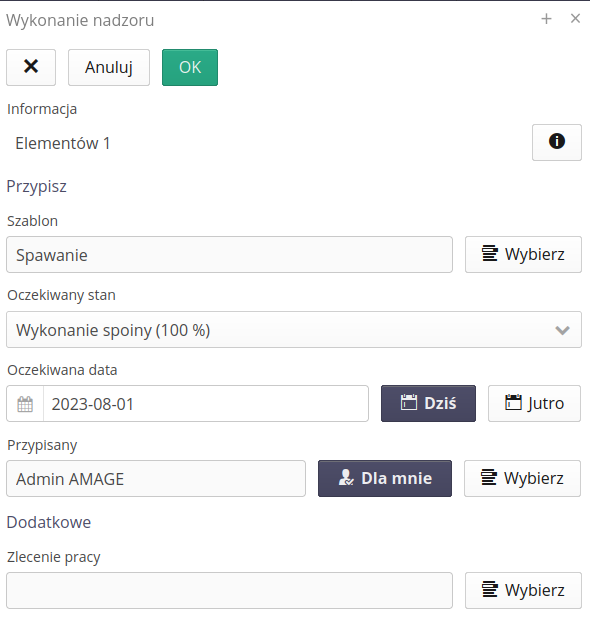590x620 pixels.
Task: Assign to me with Dla mnie
Action: pyautogui.click(x=385, y=478)
